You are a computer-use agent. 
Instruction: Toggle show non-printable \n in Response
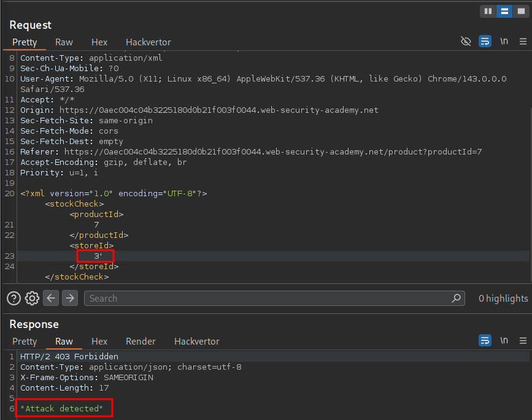[x=504, y=341]
